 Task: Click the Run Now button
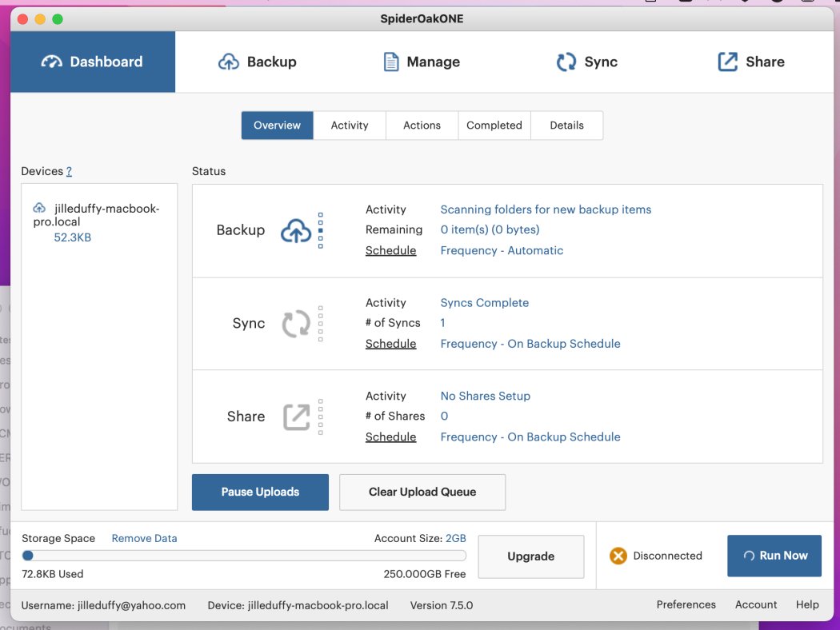pyautogui.click(x=774, y=556)
